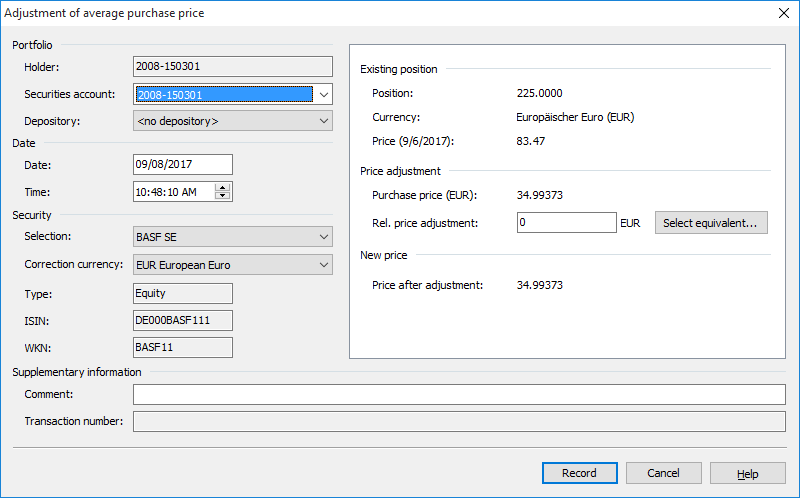Open Help for this dialog

click(x=747, y=473)
